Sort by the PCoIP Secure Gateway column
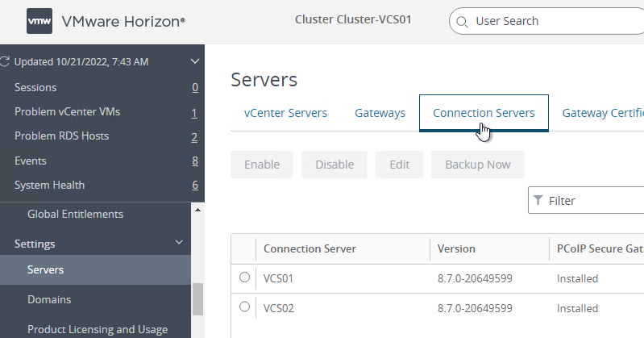Image resolution: width=644 pixels, height=338 pixels. pyautogui.click(x=600, y=248)
